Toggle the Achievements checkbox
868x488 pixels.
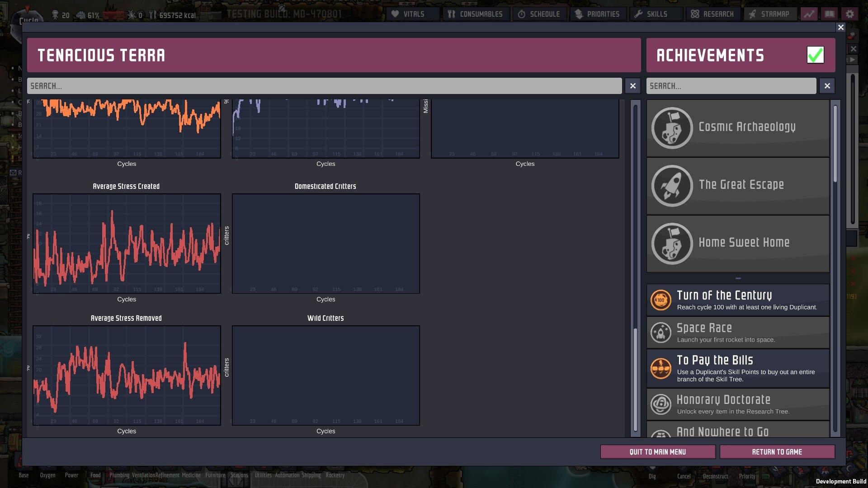815,55
